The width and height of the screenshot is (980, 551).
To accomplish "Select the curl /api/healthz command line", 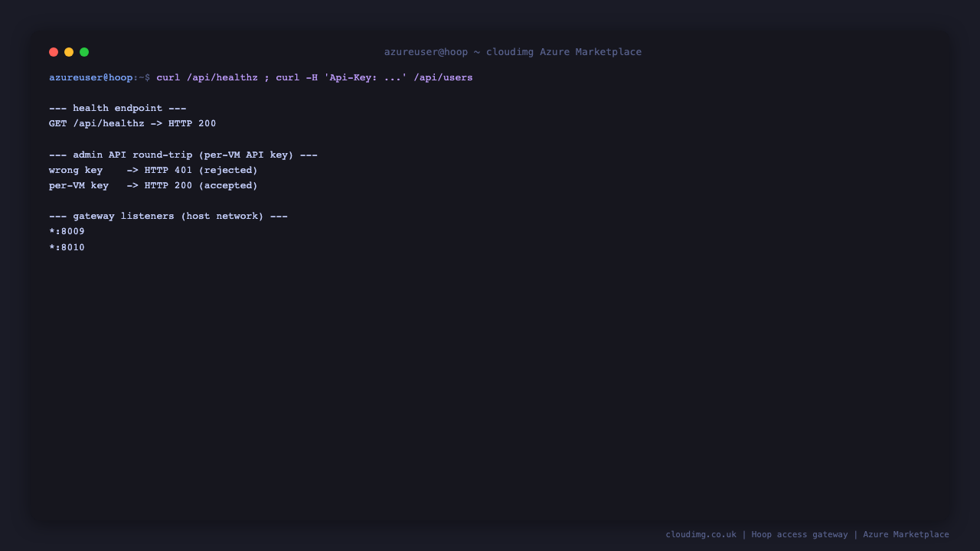I will point(315,77).
